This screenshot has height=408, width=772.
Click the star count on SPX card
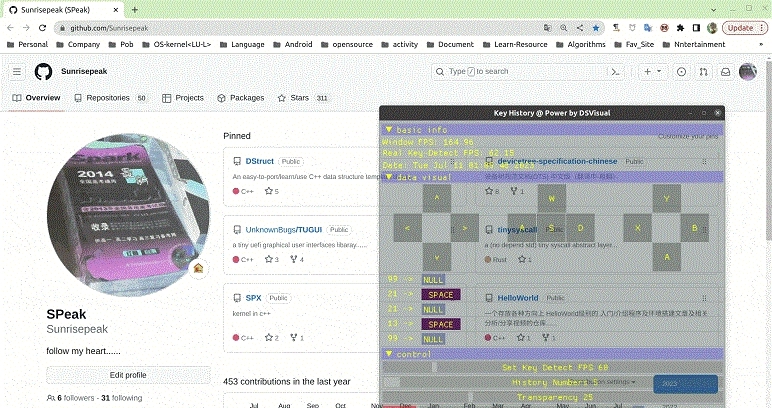[x=272, y=338]
